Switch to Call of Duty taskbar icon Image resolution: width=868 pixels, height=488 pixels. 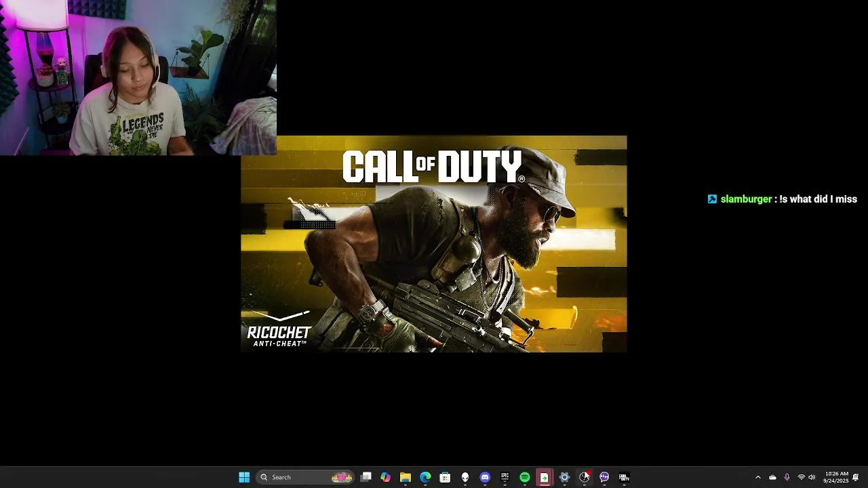pyautogui.click(x=624, y=477)
